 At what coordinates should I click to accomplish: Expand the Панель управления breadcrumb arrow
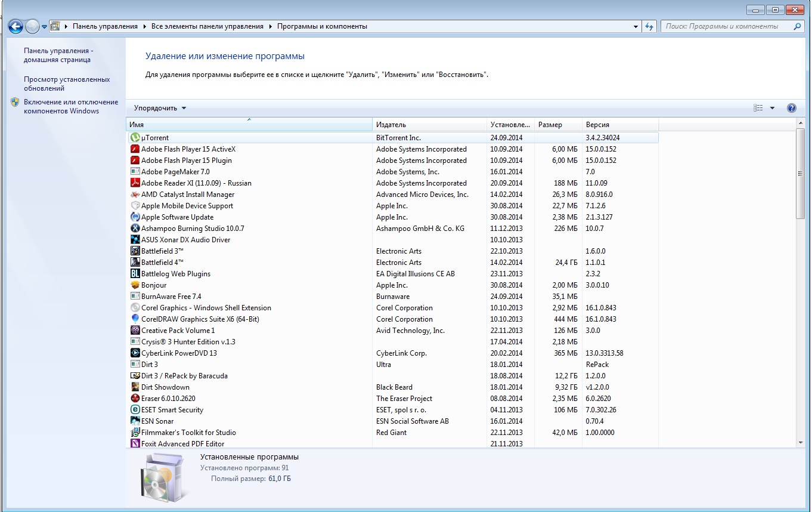(144, 26)
